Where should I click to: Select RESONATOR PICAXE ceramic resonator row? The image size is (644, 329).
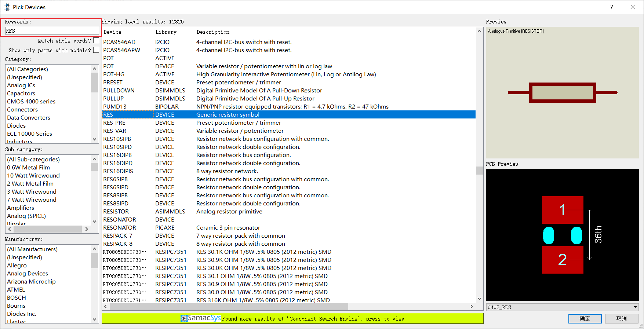[x=289, y=227]
